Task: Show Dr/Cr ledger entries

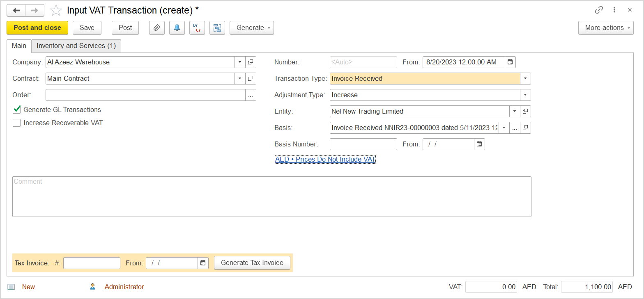Action: pyautogui.click(x=197, y=28)
